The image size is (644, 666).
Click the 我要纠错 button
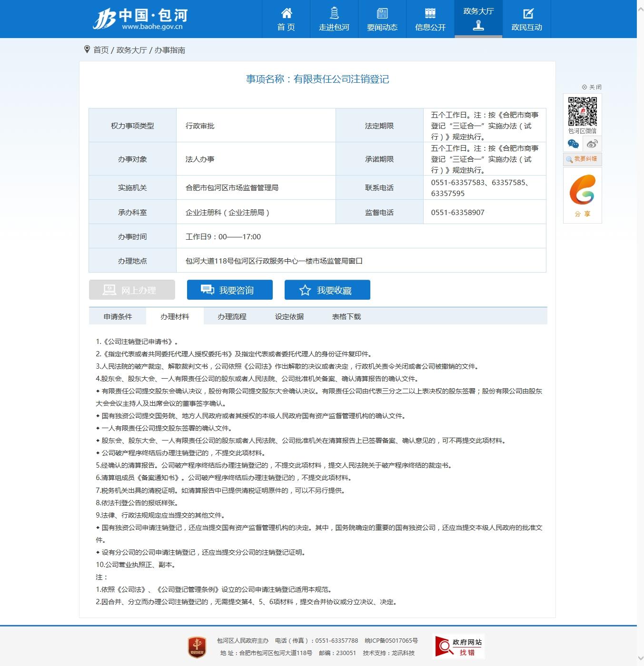coord(583,159)
